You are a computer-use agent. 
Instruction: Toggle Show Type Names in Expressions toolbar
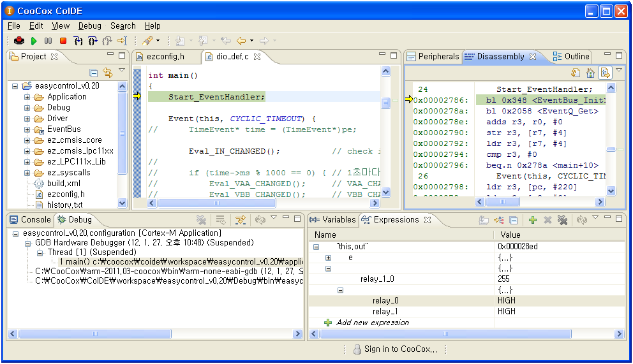[x=484, y=220]
